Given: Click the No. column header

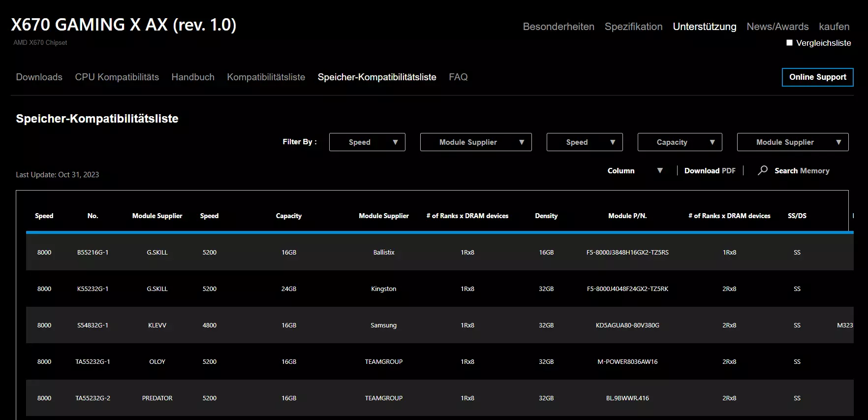Looking at the screenshot, I should coord(93,216).
